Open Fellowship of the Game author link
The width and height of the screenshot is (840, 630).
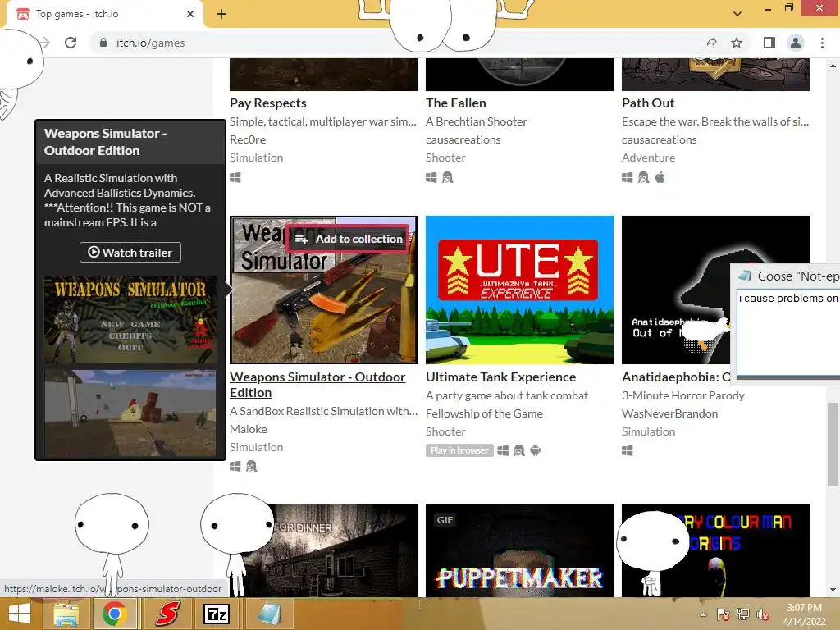484,413
